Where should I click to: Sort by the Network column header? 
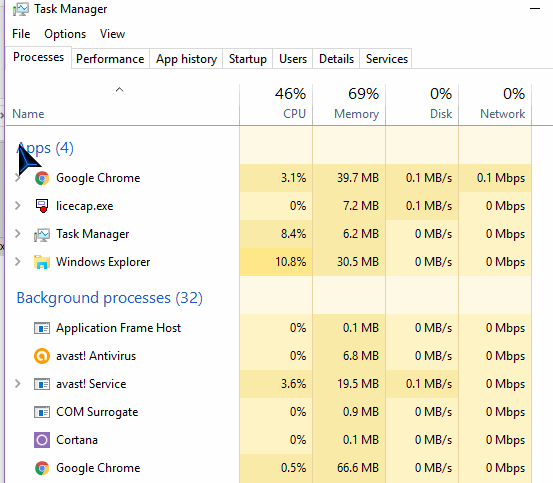point(495,104)
